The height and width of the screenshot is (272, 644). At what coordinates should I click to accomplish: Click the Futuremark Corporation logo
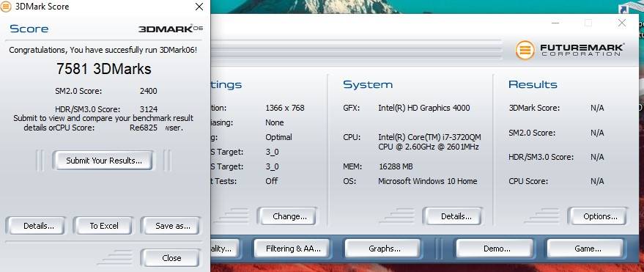[x=570, y=50]
